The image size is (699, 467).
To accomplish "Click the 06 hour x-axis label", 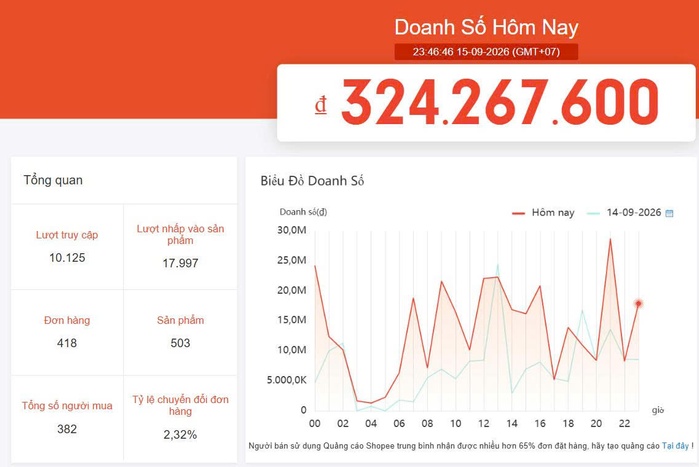I will point(399,423).
